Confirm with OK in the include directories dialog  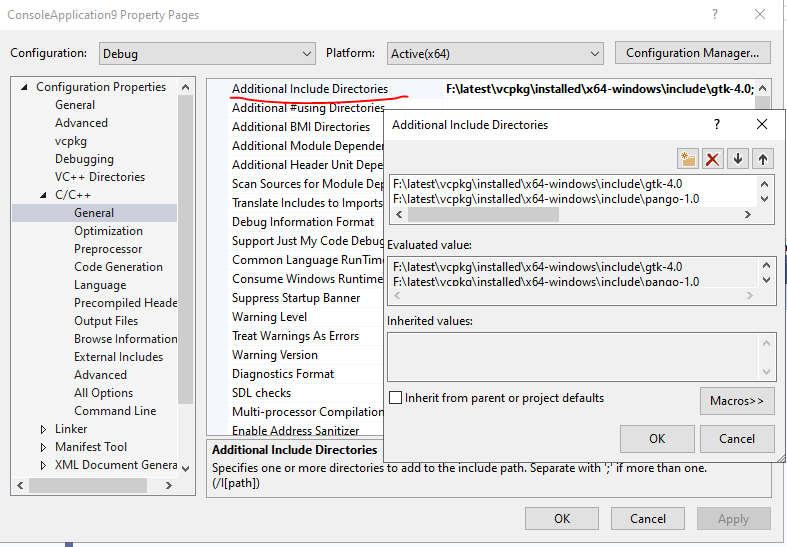657,439
